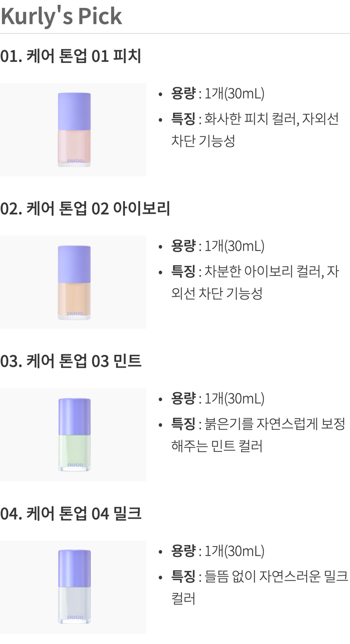Viewport: 350px width, 644px height.
Task: Select the peach bottle product thumbnail
Action: point(73,129)
